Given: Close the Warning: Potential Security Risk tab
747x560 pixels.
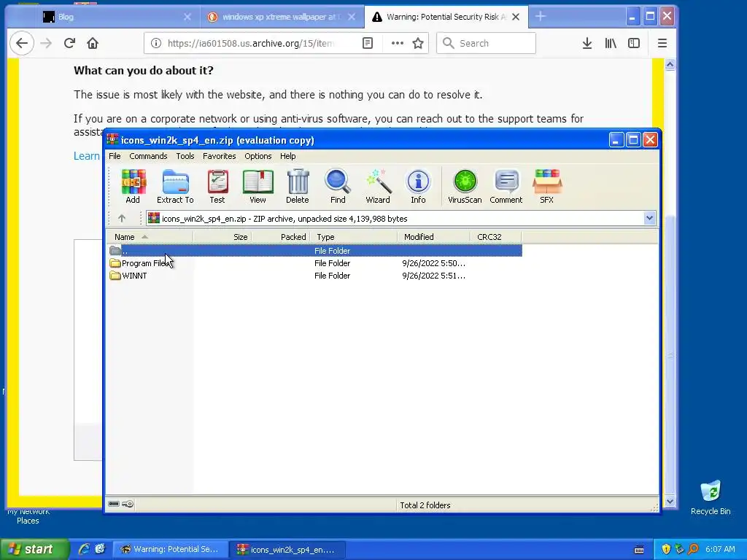Looking at the screenshot, I should click(x=516, y=17).
